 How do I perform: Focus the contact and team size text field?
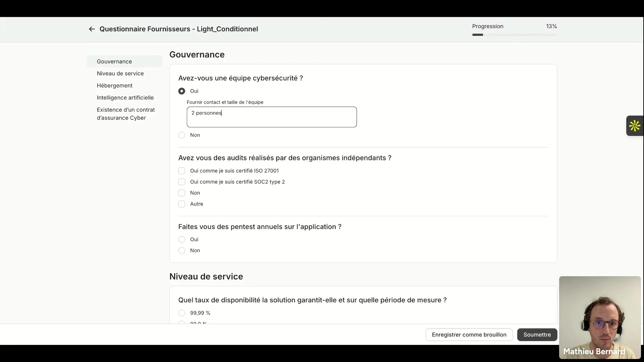tap(272, 117)
